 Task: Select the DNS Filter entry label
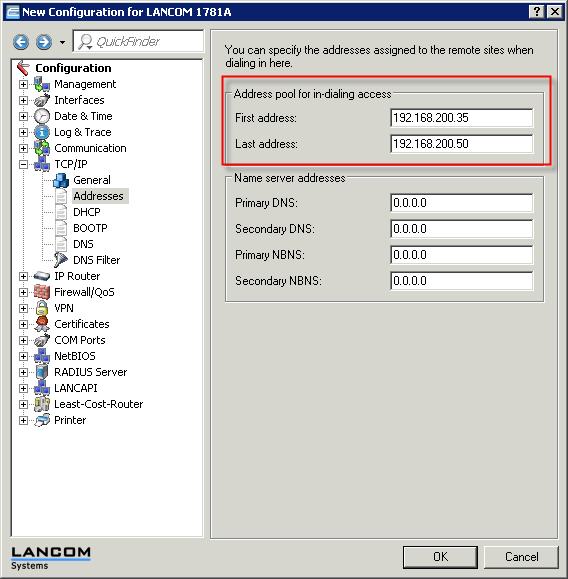click(97, 260)
